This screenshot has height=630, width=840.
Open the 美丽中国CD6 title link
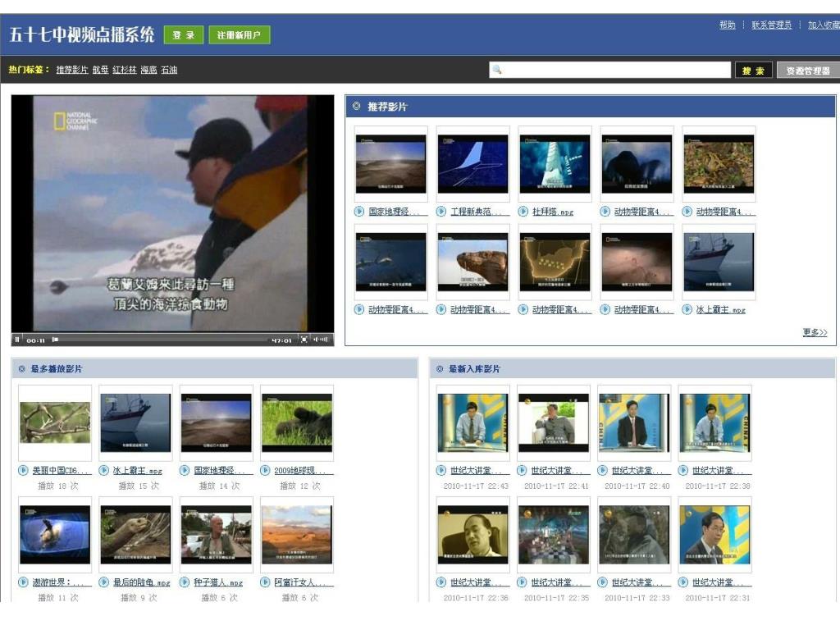click(x=62, y=470)
